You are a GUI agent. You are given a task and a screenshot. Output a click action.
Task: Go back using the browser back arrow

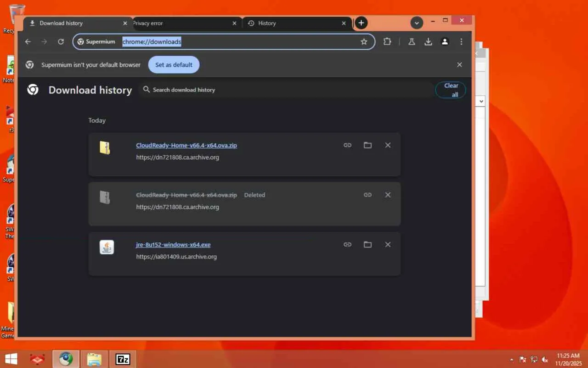tap(28, 42)
